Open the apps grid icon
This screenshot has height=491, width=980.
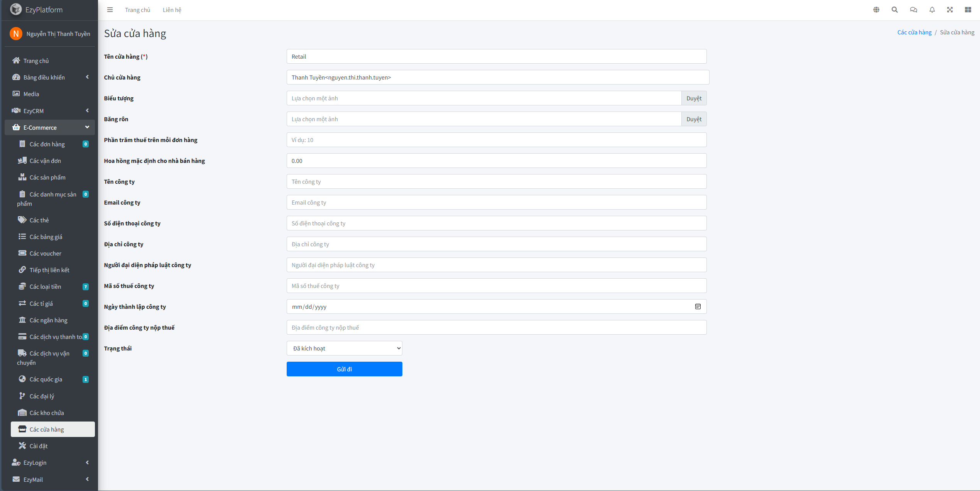coord(968,10)
